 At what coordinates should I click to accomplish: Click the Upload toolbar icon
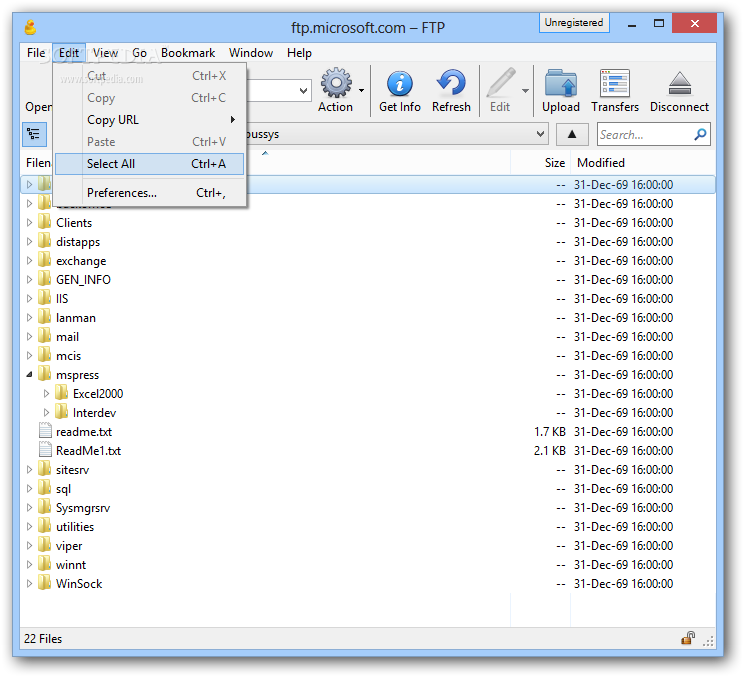pyautogui.click(x=560, y=83)
